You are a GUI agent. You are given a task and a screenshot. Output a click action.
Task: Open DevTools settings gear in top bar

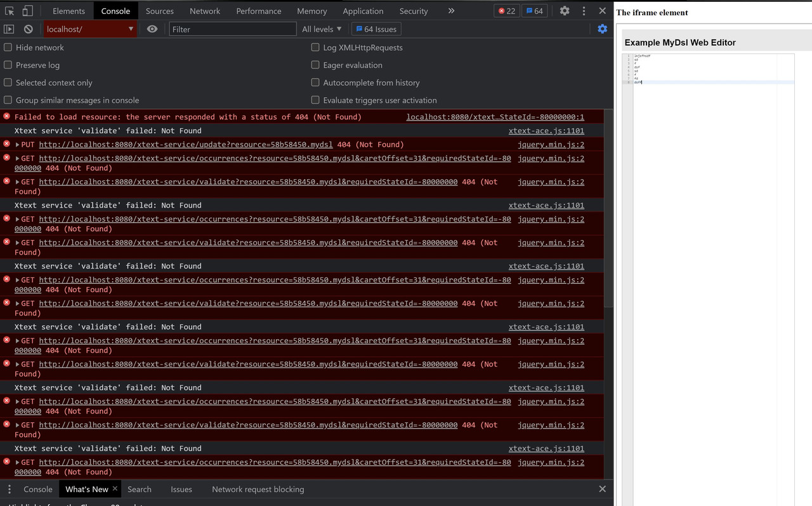coord(565,11)
